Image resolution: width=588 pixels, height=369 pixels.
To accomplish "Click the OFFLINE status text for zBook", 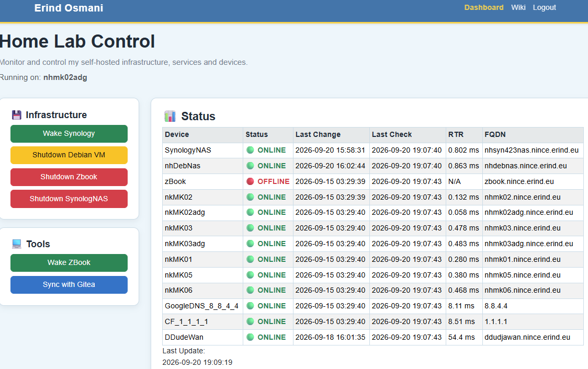I will coord(274,181).
